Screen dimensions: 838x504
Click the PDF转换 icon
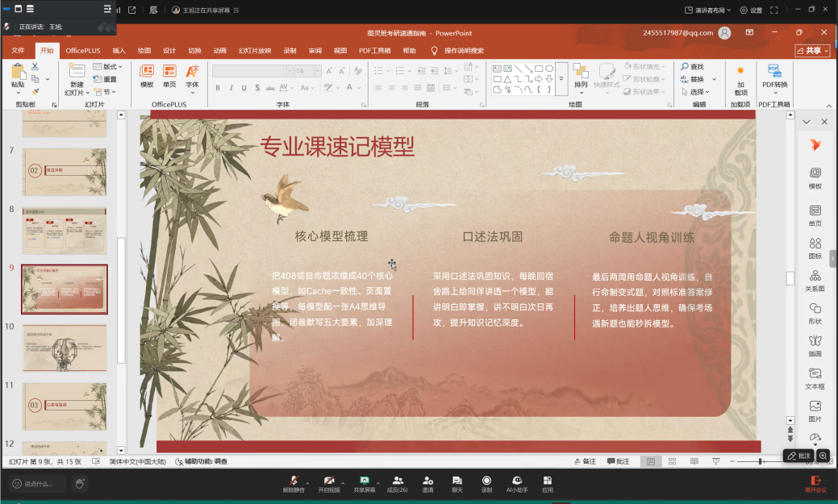point(774,77)
